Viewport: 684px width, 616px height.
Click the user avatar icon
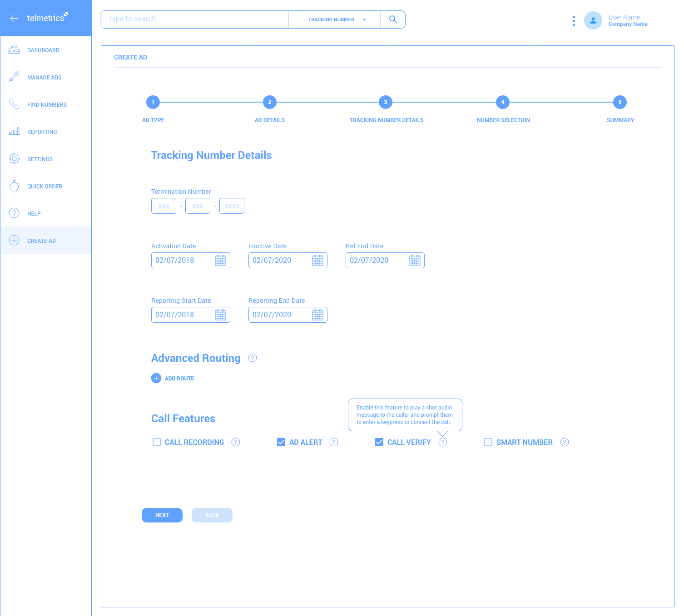[x=593, y=20]
